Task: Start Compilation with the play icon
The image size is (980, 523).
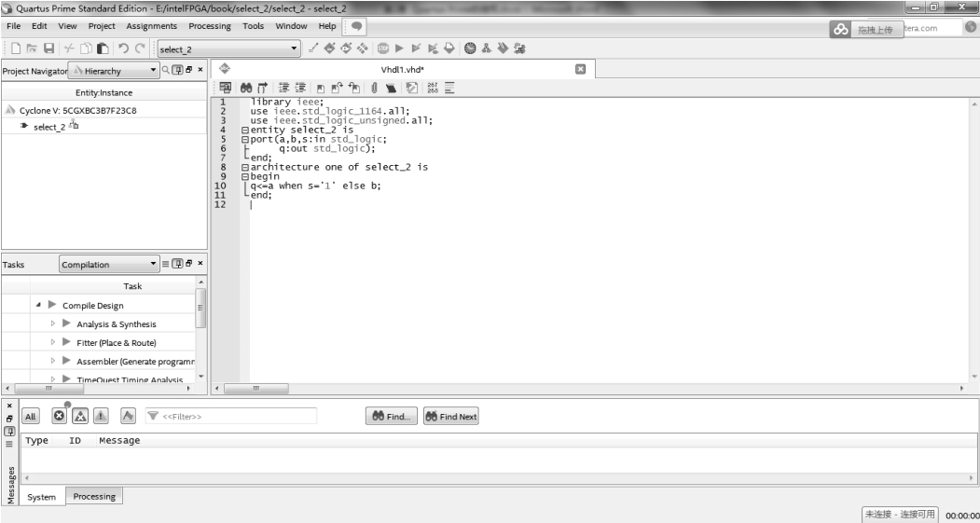Action: [x=399, y=48]
